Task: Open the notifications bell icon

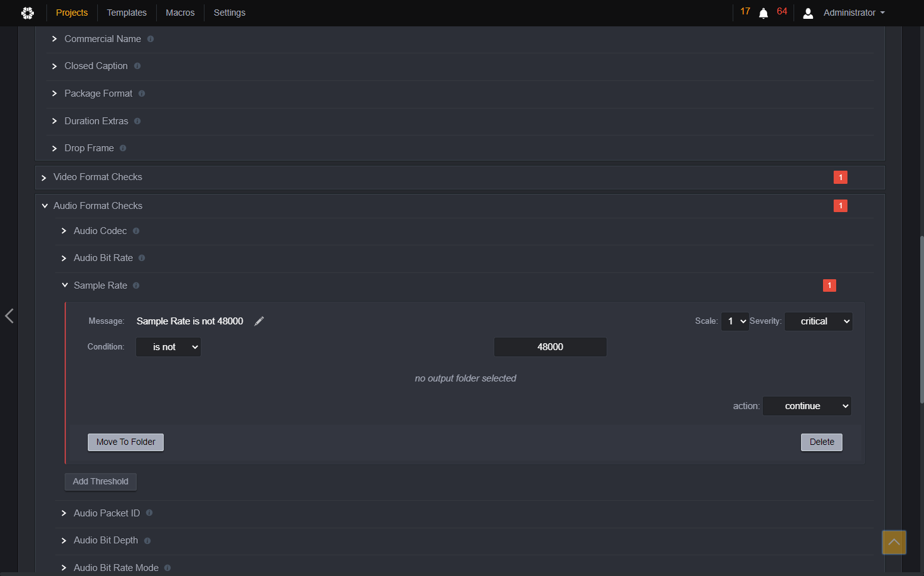Action: 763,13
